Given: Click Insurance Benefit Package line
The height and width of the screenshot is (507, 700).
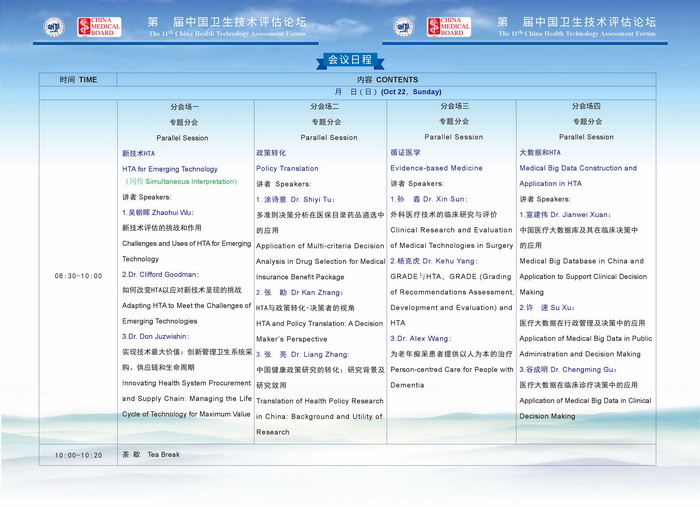Looking at the screenshot, I should pos(300,277).
